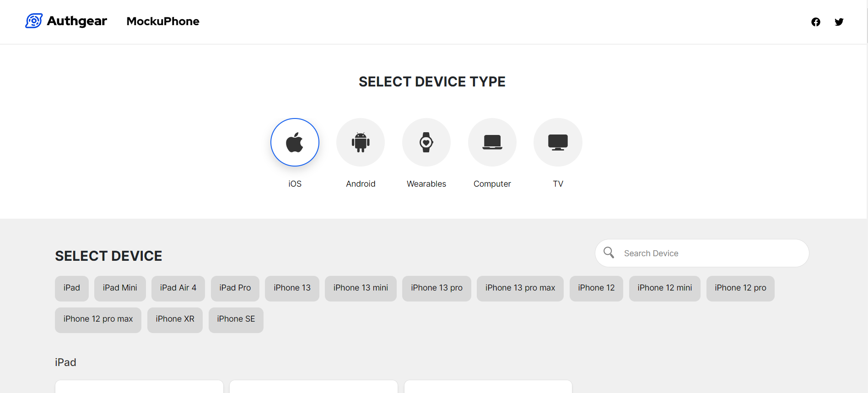
Task: Open the Facebook page icon
Action: coord(815,22)
